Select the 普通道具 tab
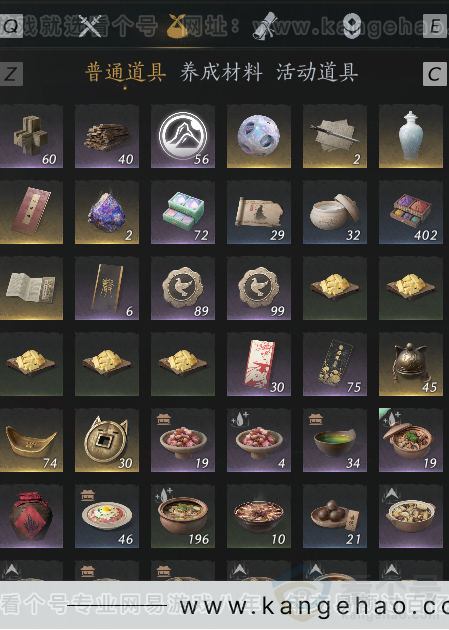Image resolution: width=449 pixels, height=630 pixels. [x=126, y=73]
